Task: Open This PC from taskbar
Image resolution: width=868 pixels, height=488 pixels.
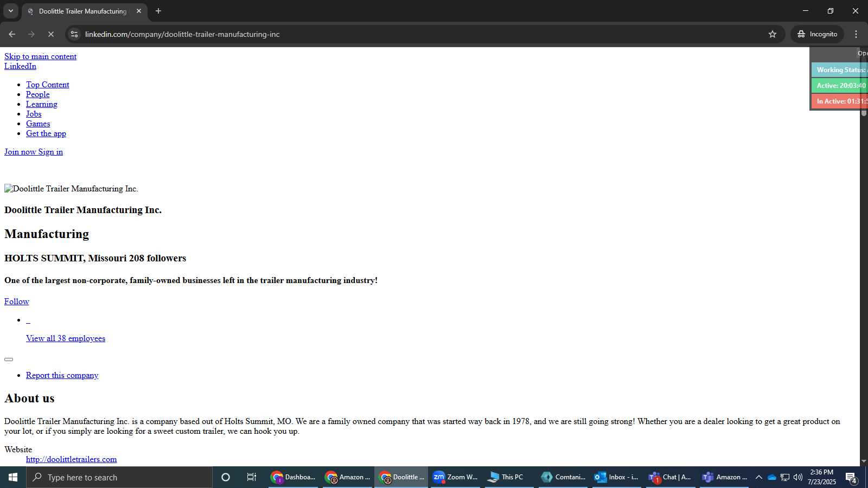Action: [509, 477]
